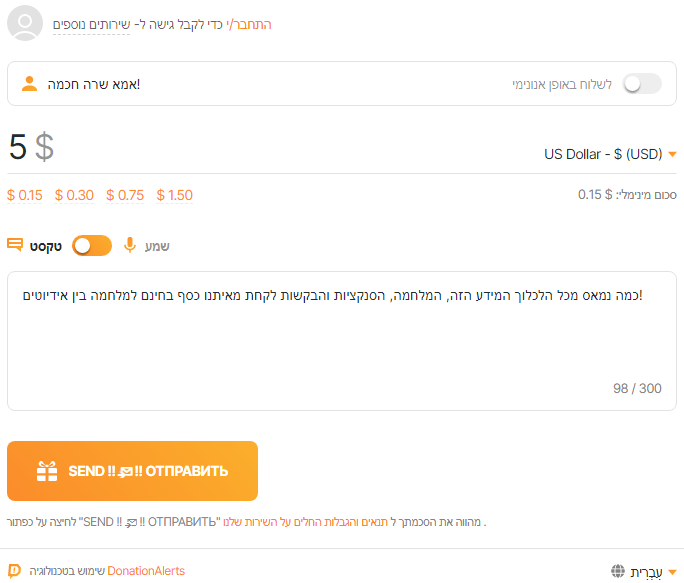Click the orange text message icon
The image size is (684, 583).
15,245
